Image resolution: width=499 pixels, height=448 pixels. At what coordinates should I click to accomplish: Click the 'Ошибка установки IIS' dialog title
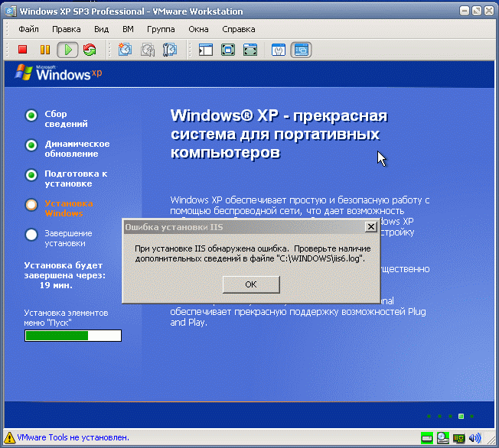174,227
